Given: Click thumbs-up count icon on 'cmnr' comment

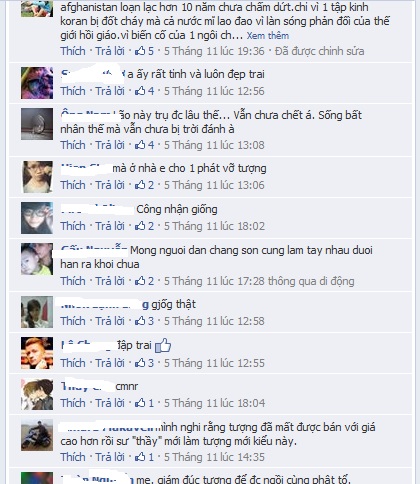Looking at the screenshot, I should [x=140, y=403].
